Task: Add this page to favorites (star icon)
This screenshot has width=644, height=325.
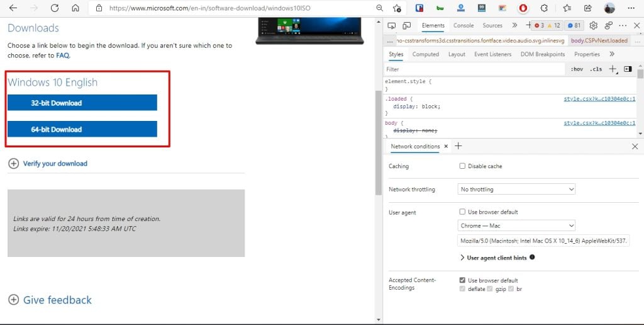Action: 397,8
